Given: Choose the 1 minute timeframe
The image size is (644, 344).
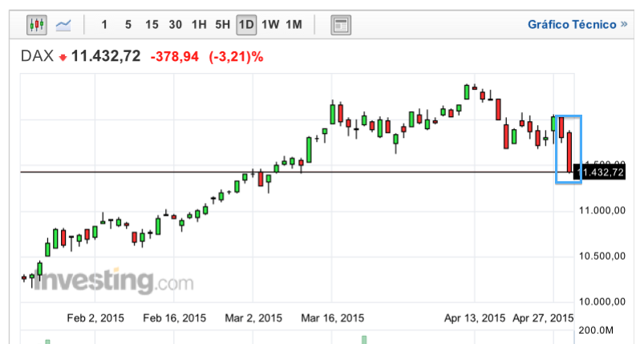Looking at the screenshot, I should pyautogui.click(x=104, y=25).
